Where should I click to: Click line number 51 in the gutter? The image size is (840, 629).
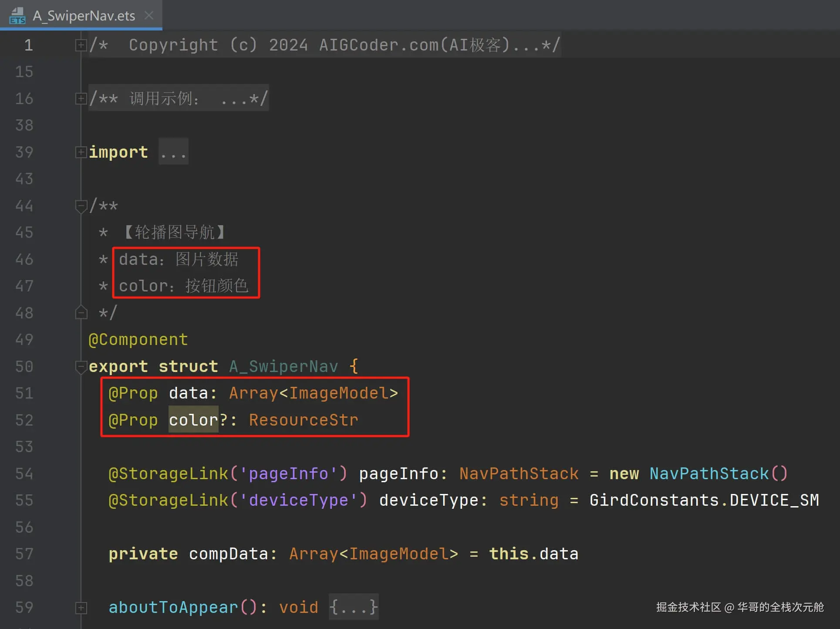click(x=24, y=393)
